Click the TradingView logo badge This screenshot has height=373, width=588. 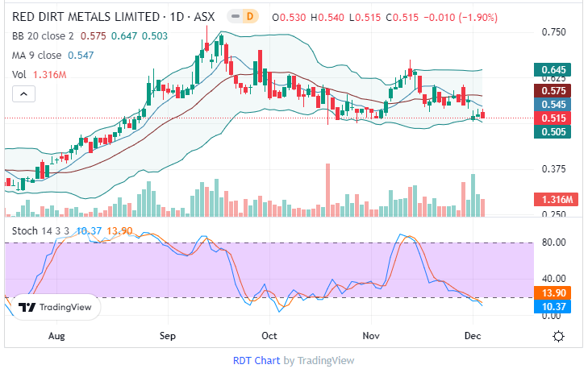[x=55, y=307]
